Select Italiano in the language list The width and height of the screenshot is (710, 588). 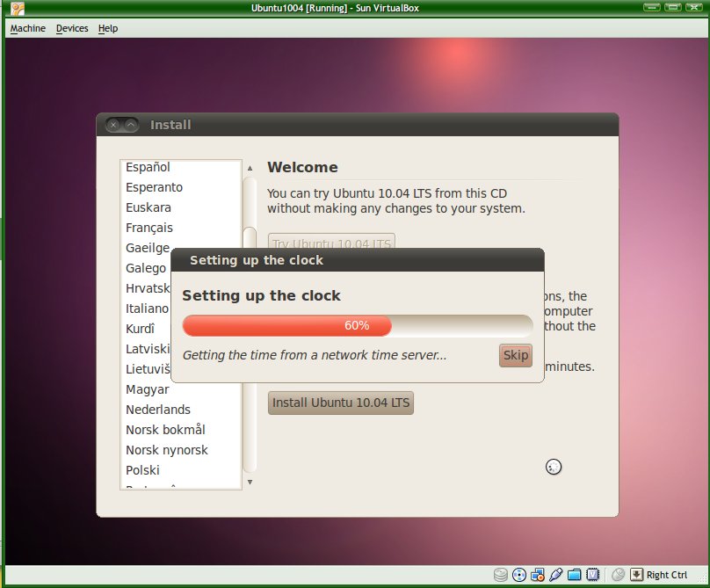coord(147,309)
